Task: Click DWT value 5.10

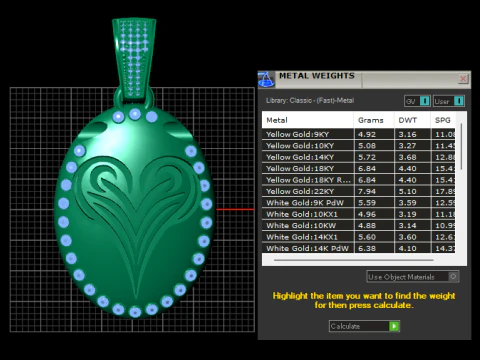Action: (407, 191)
